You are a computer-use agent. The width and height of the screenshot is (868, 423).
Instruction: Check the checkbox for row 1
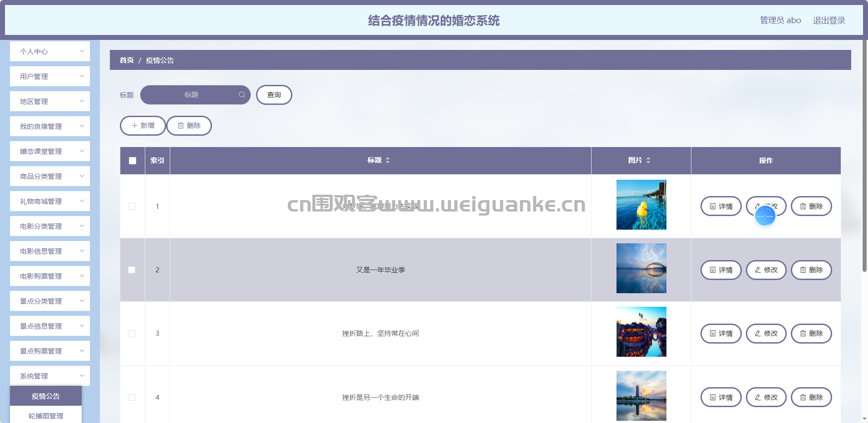click(x=132, y=207)
